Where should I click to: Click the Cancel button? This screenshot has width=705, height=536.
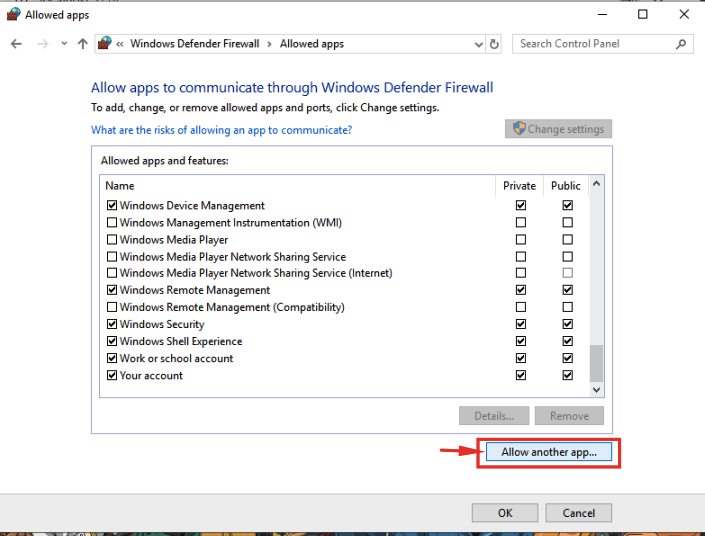click(x=579, y=513)
